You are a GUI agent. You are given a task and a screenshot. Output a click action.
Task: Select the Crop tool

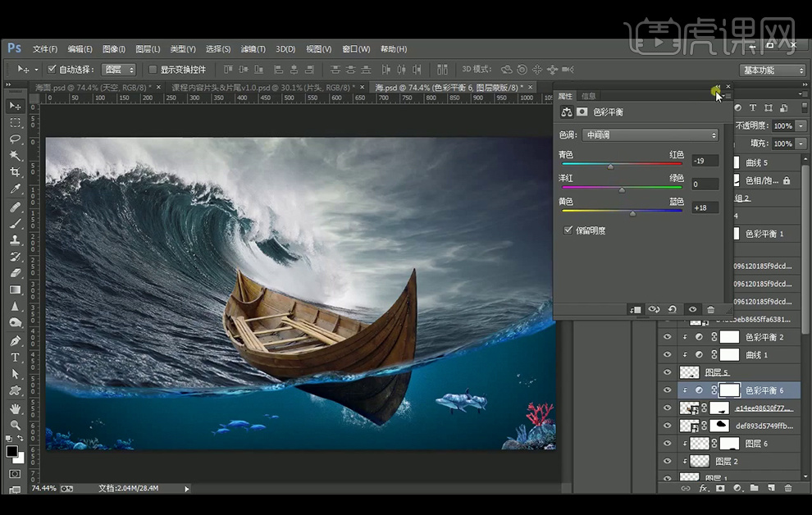15,172
